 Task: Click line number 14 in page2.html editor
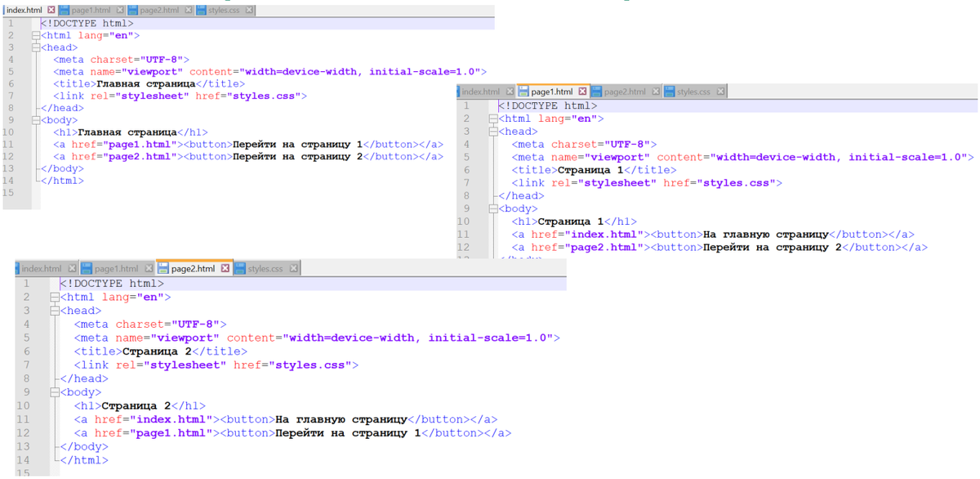(23, 459)
